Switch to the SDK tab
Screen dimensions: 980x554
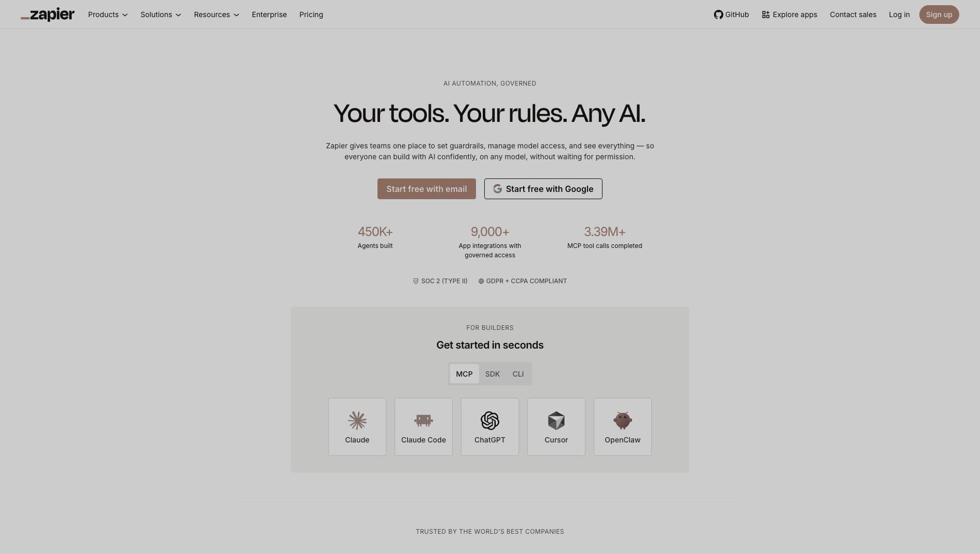(493, 374)
